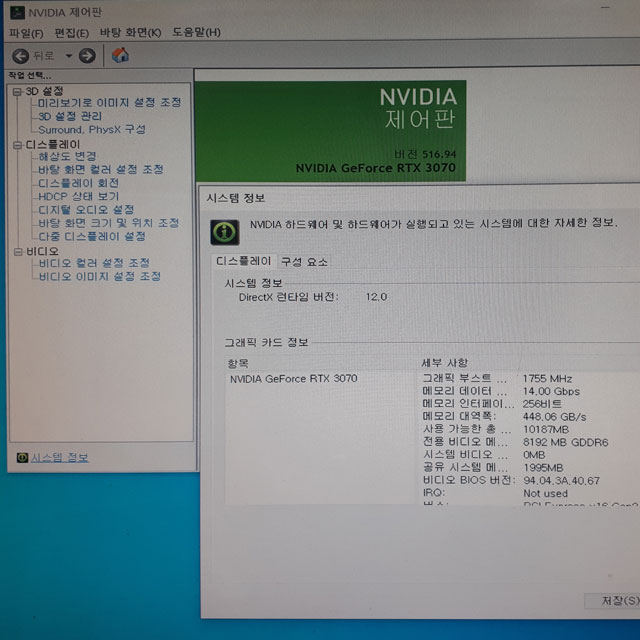This screenshot has width=640, height=640.
Task: Click the 메모리 대역폭 label
Action: pos(459,416)
